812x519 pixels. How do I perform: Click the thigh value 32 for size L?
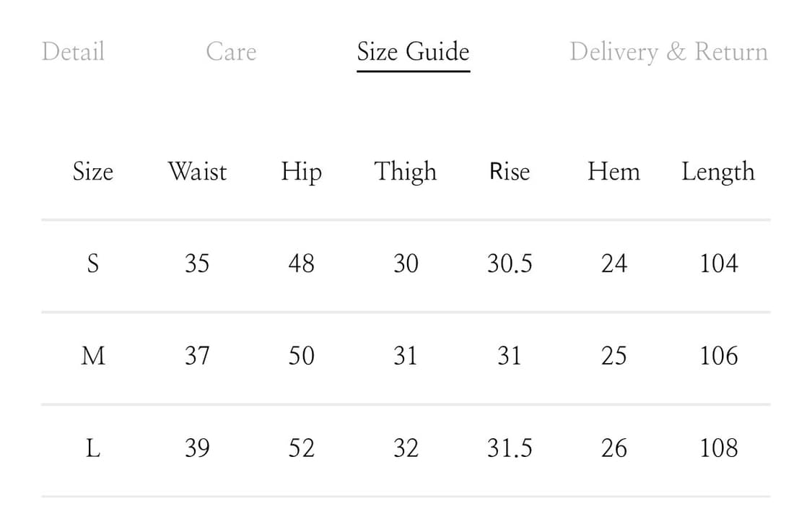(x=405, y=448)
